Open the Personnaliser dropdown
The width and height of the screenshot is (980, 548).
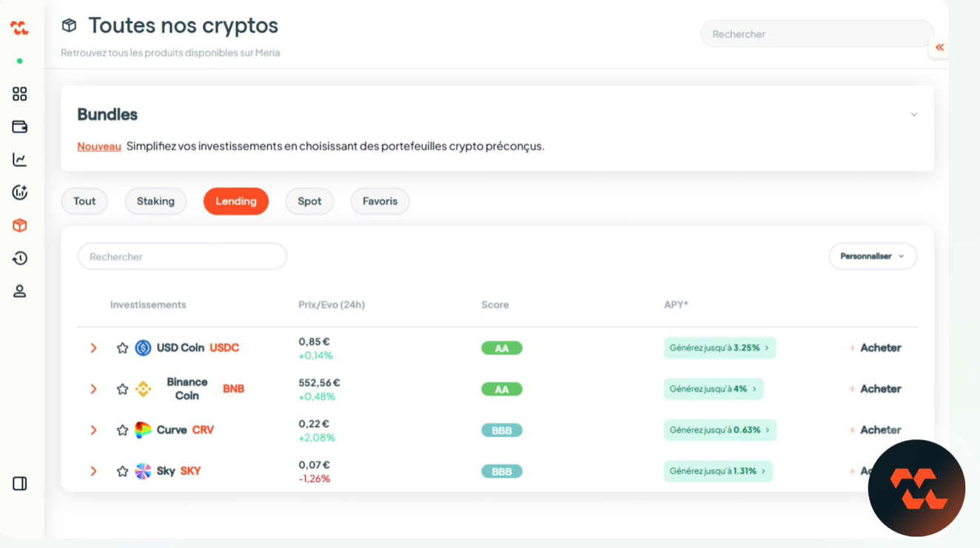(873, 257)
